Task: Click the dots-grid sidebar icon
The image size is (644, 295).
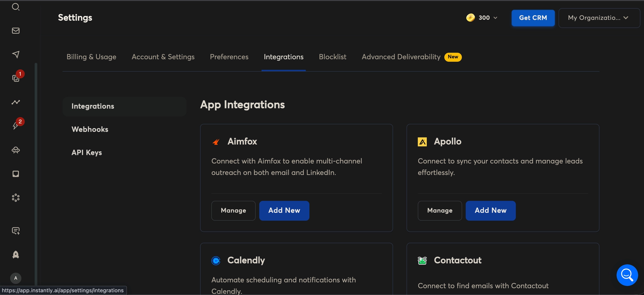Action: [15, 198]
